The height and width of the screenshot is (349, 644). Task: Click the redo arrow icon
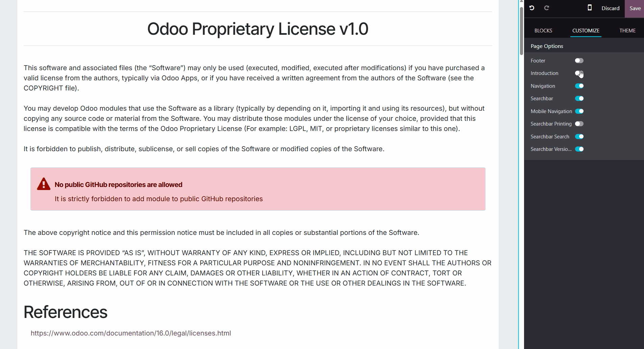point(547,8)
